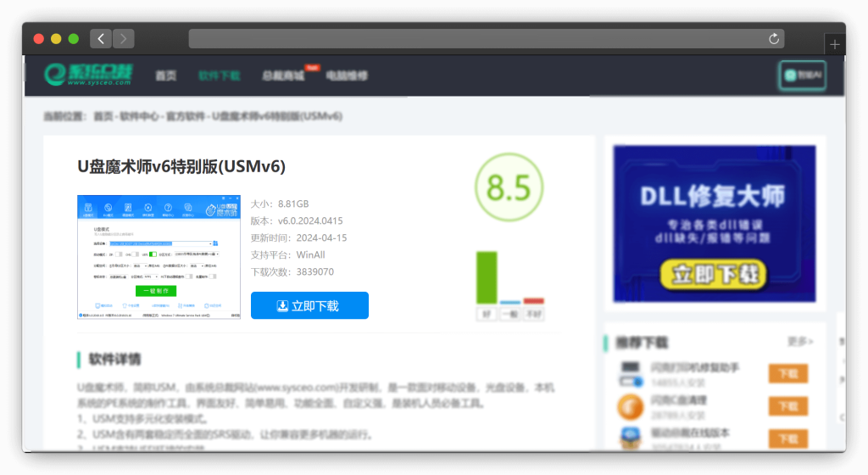Download 驱动总裁在线版本 with orange 下载 button
Image resolution: width=868 pixels, height=475 pixels.
[x=788, y=439]
